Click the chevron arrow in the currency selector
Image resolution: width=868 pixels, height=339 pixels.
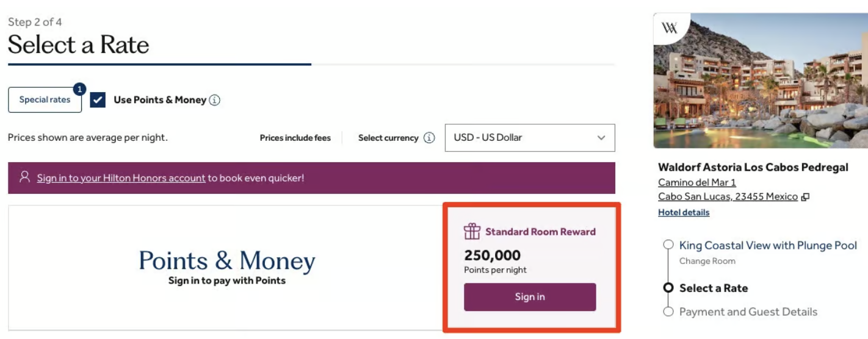601,138
